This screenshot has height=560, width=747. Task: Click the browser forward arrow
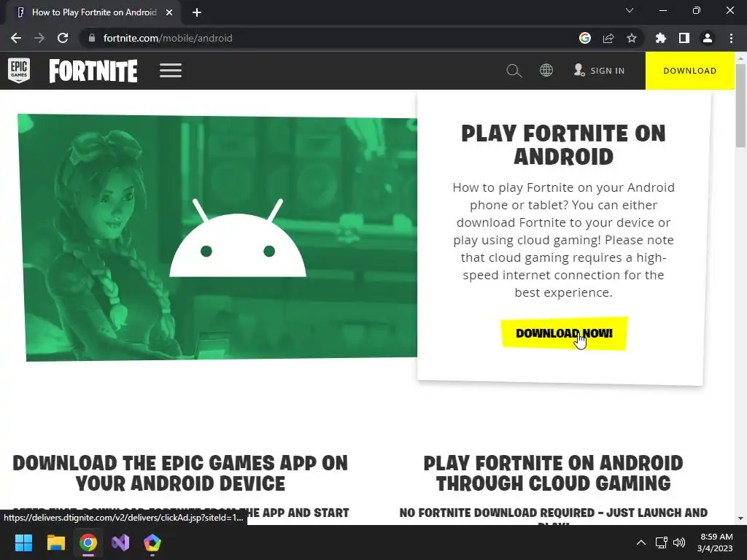click(39, 38)
